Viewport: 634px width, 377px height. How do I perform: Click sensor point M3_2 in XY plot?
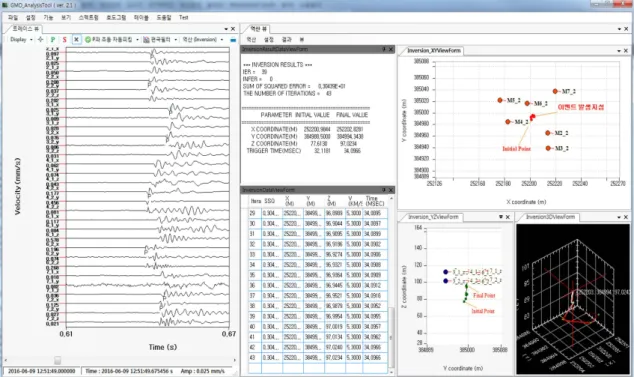pos(548,148)
